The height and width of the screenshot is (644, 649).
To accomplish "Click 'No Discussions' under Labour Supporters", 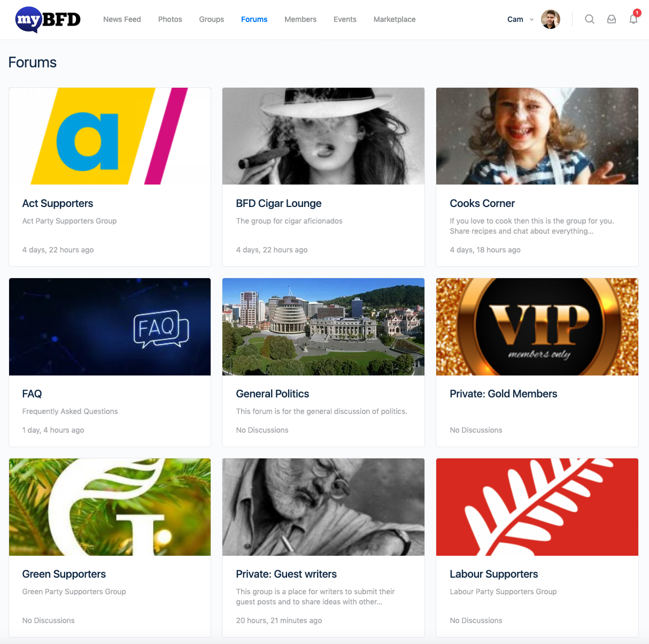I will click(476, 620).
